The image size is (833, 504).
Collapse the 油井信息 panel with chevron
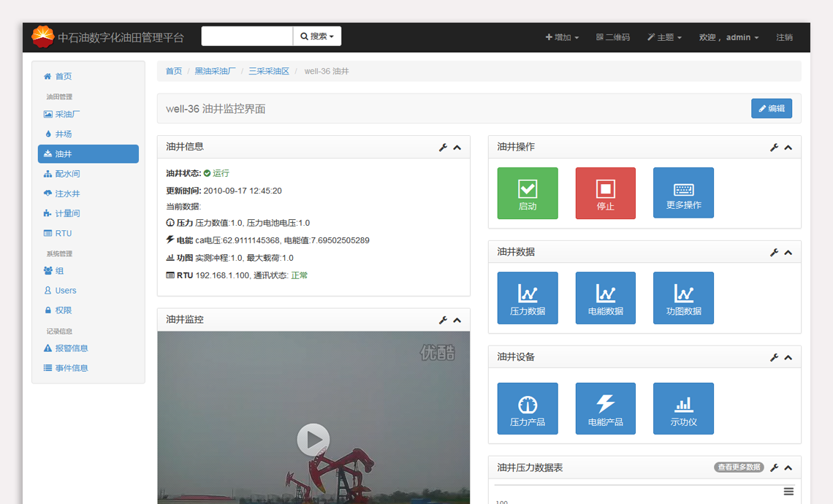pyautogui.click(x=457, y=148)
